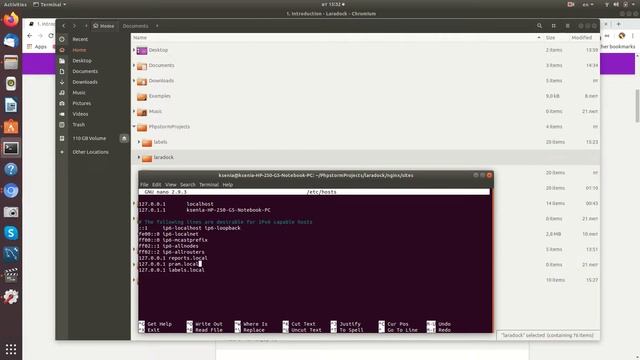640x360 pixels.
Task: Expand the Music folder row
Action: [x=134, y=111]
